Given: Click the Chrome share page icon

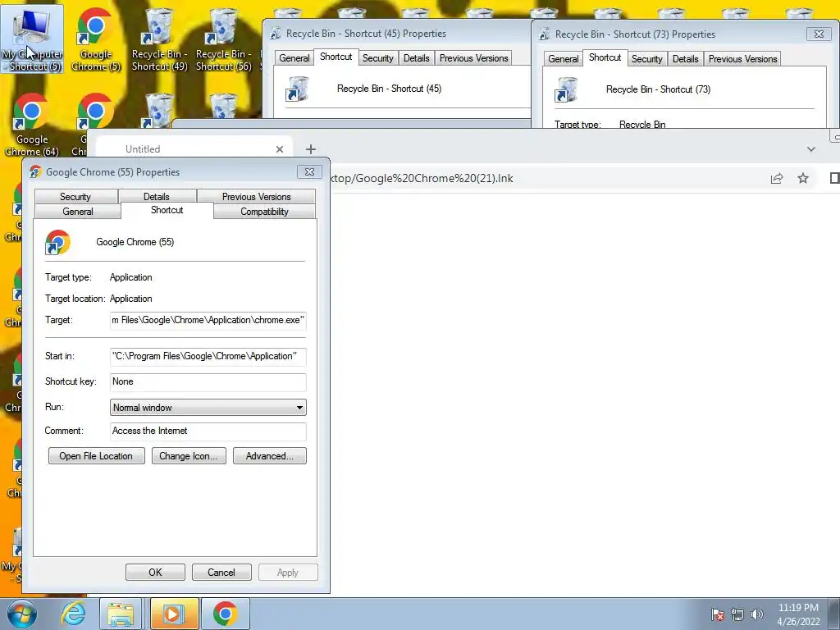Looking at the screenshot, I should (x=777, y=178).
